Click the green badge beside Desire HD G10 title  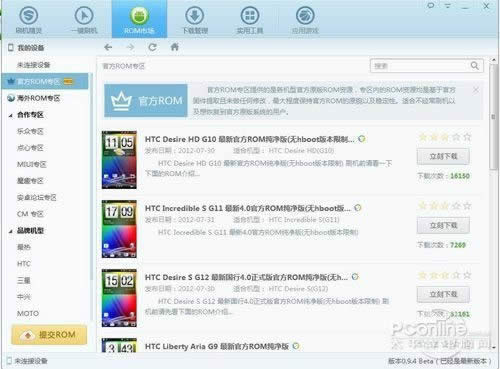pyautogui.click(x=362, y=139)
